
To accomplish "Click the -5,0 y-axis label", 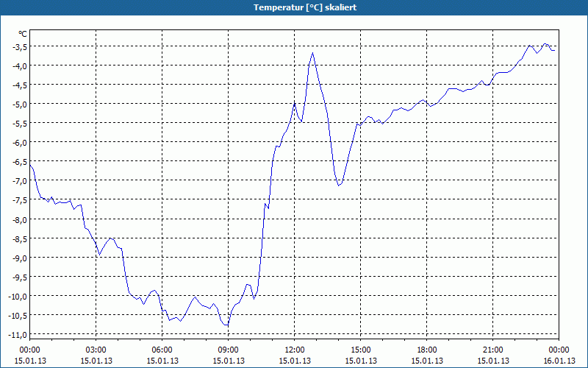I will tap(20, 104).
